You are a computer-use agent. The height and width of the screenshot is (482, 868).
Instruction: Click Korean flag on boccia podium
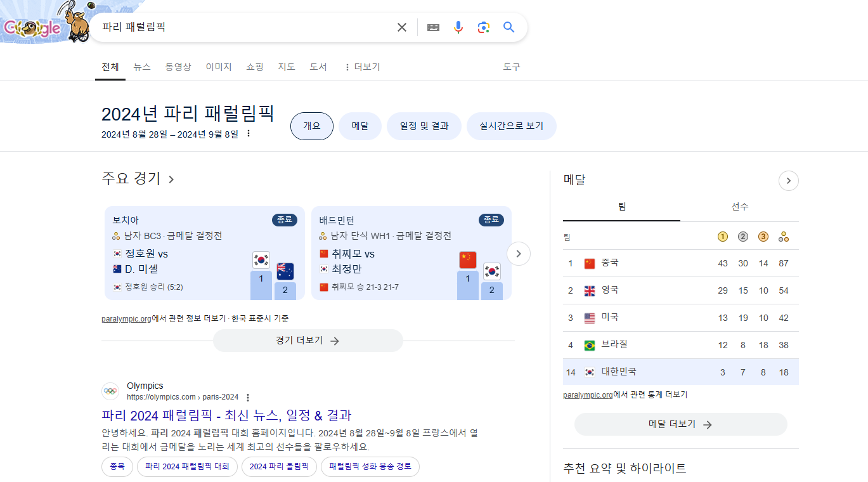pos(261,259)
